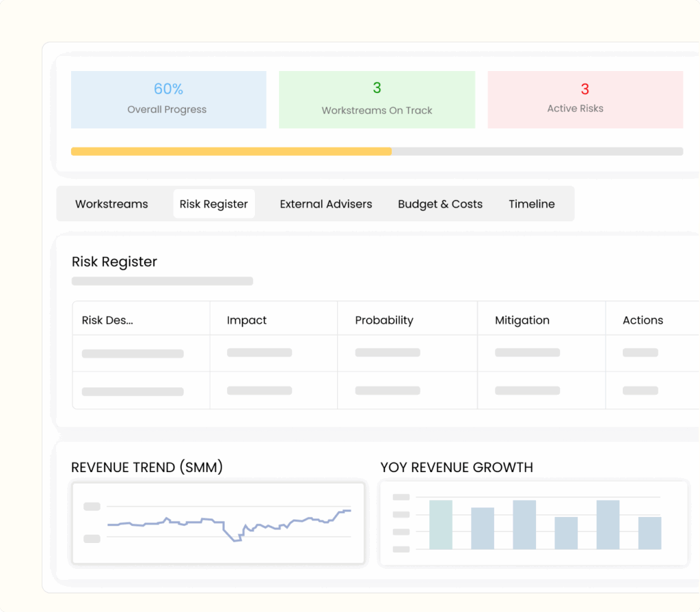This screenshot has width=700, height=612.
Task: Open the Timeline tab
Action: (531, 204)
